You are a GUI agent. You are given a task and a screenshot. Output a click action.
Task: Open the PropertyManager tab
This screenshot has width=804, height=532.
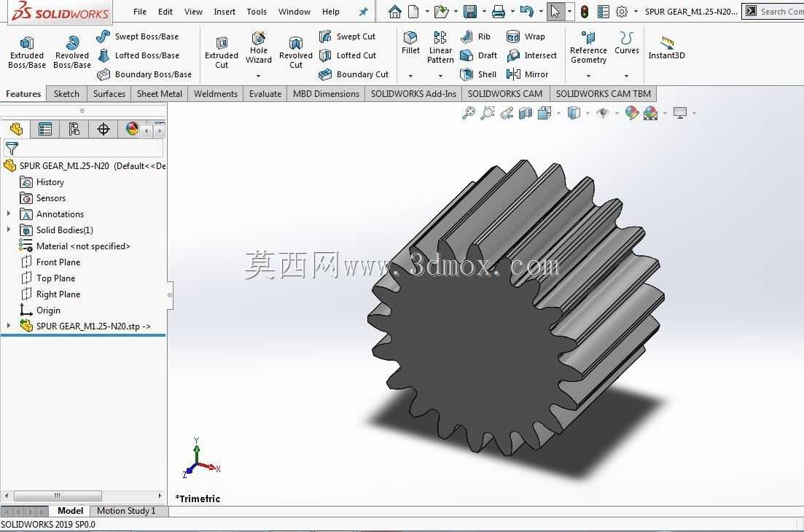pyautogui.click(x=45, y=129)
